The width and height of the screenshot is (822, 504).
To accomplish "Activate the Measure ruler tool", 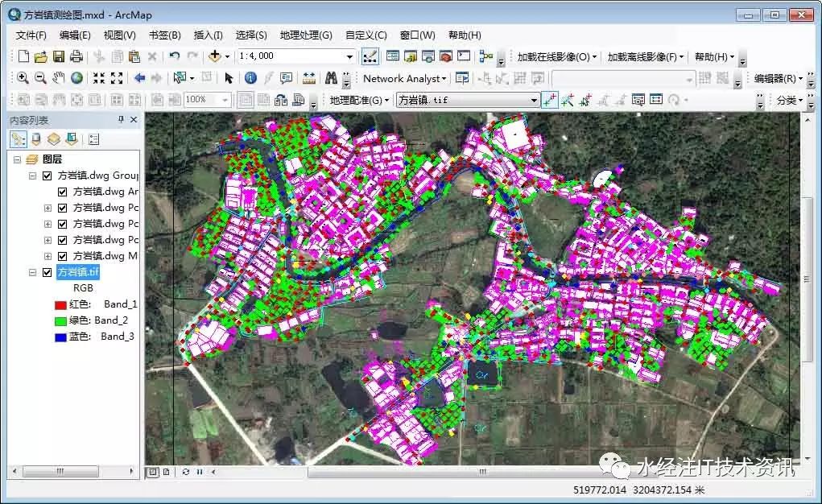I will tap(309, 77).
